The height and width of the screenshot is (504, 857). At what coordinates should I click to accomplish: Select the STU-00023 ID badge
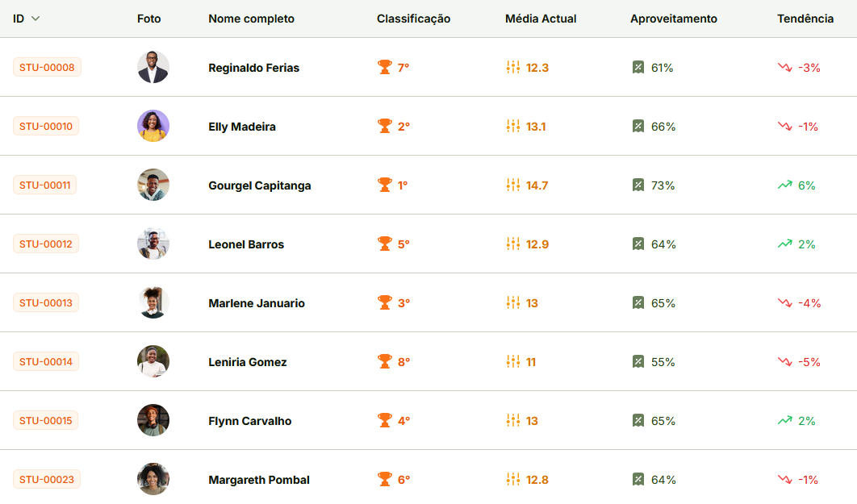tap(47, 479)
